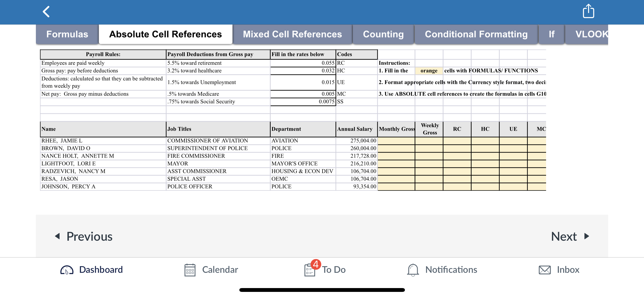Select the Counting tab
The height and width of the screenshot is (298, 644).
click(x=383, y=34)
